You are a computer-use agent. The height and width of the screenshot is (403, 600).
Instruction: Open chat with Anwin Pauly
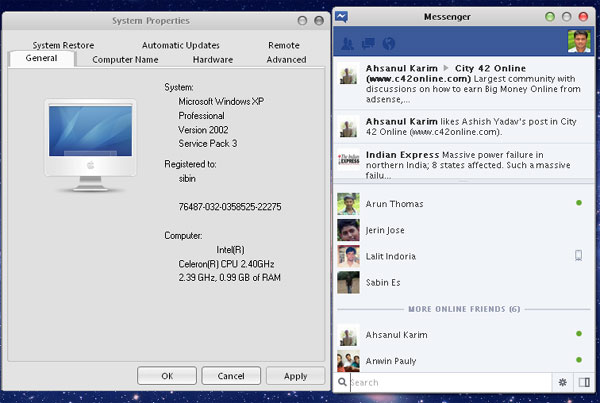pos(463,361)
